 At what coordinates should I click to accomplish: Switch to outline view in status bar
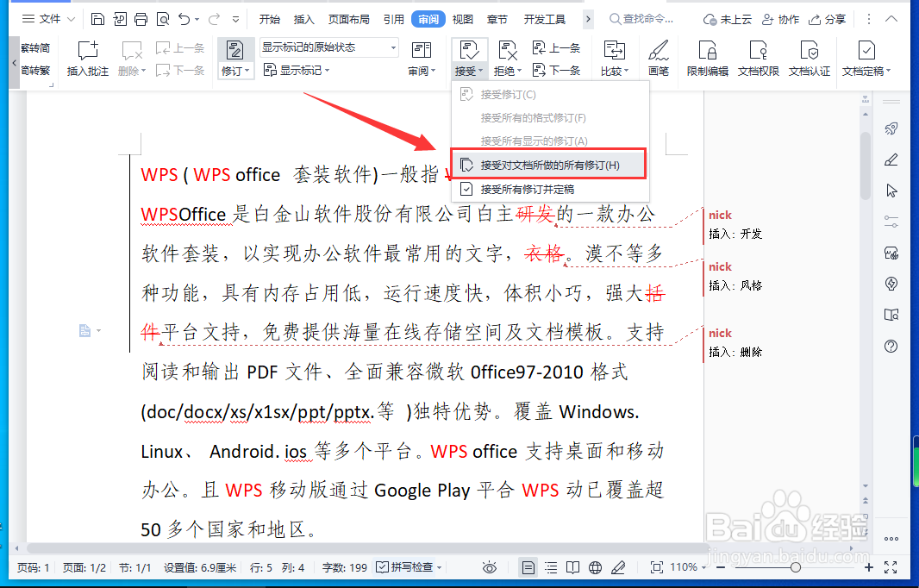pos(551,567)
